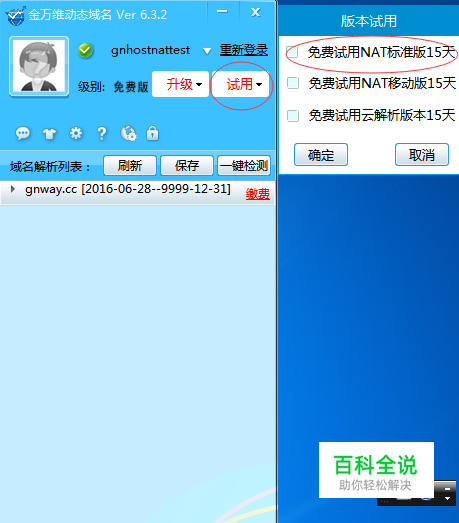Click the 重新登录 re-login link

click(244, 50)
